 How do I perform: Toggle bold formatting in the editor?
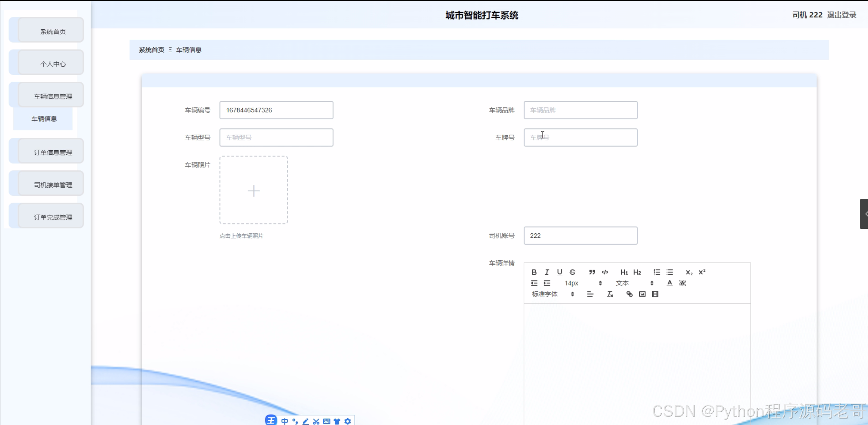point(534,272)
